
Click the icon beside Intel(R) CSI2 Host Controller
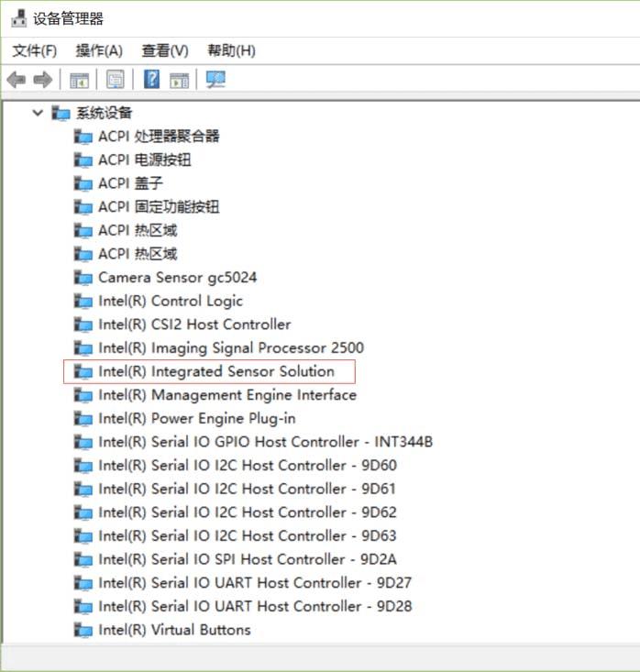point(83,325)
